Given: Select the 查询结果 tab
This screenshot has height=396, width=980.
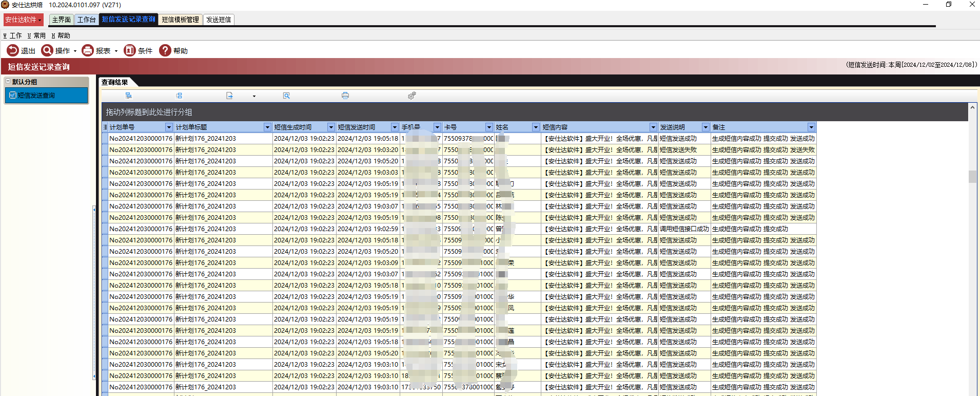Looking at the screenshot, I should coord(115,82).
